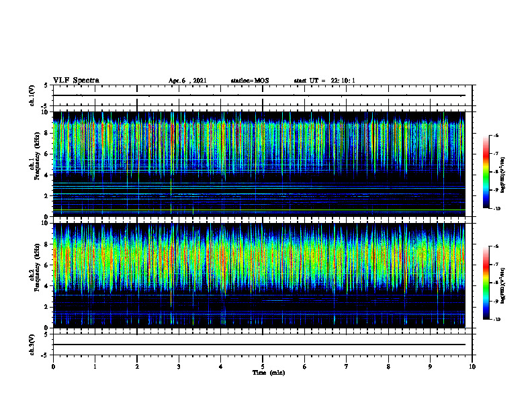The width and height of the screenshot is (532, 411).
Task: Click the "start UT = 22:10:1" header text
Action: coord(324,81)
